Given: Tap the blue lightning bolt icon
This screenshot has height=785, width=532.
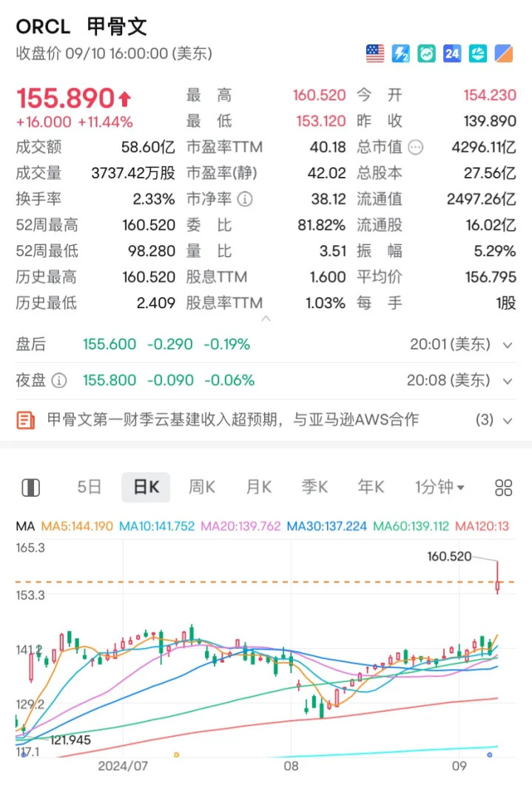Looking at the screenshot, I should point(400,53).
